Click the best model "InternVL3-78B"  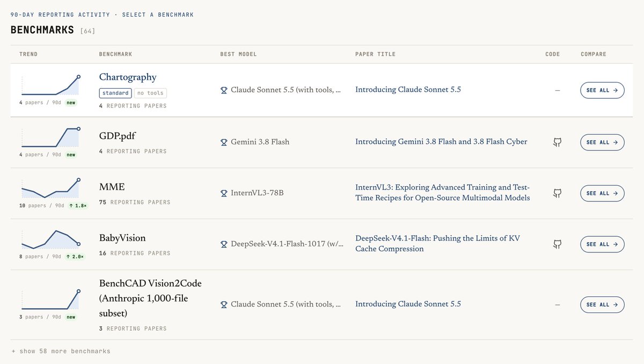(257, 193)
